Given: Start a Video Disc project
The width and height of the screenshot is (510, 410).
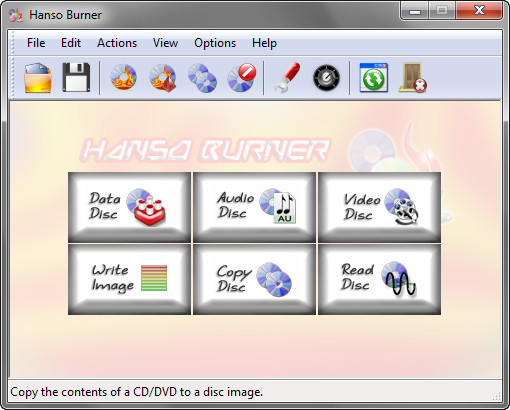Looking at the screenshot, I should pos(379,207).
